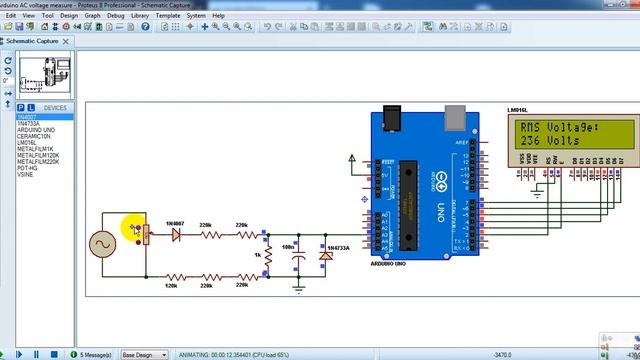
Task: Open the Graph menu
Action: [92, 16]
